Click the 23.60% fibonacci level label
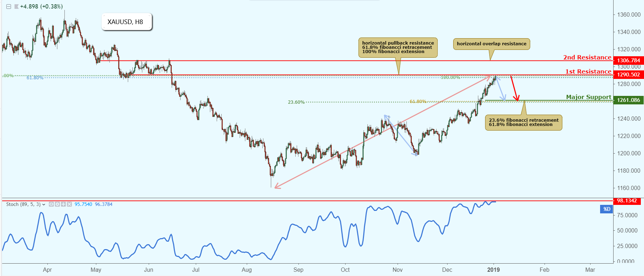 pyautogui.click(x=296, y=102)
